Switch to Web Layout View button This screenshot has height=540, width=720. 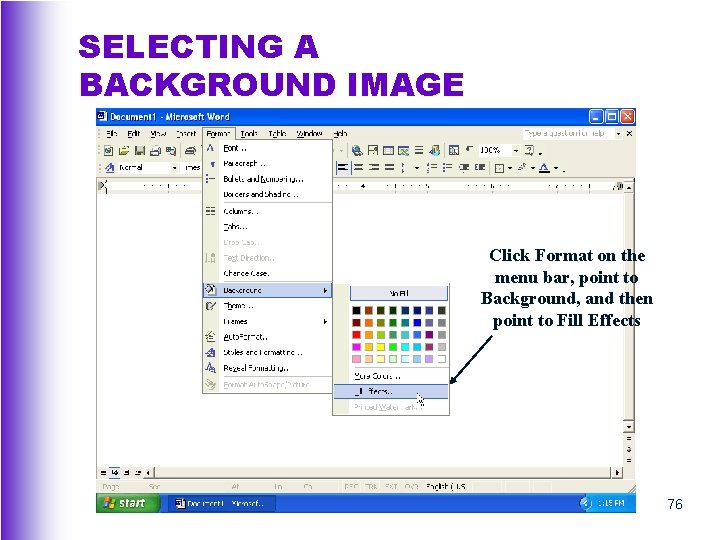tap(115, 472)
